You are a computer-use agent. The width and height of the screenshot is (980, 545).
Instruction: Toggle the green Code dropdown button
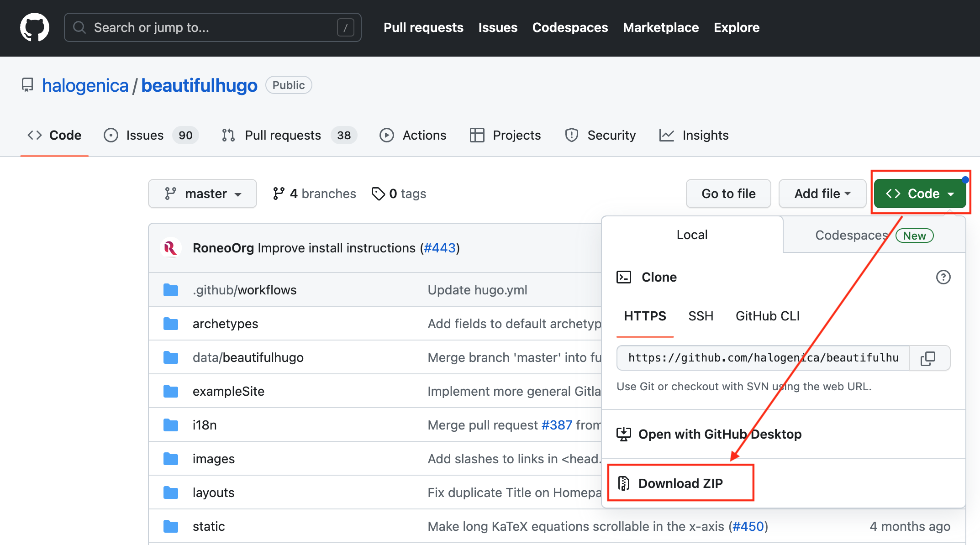click(x=920, y=194)
